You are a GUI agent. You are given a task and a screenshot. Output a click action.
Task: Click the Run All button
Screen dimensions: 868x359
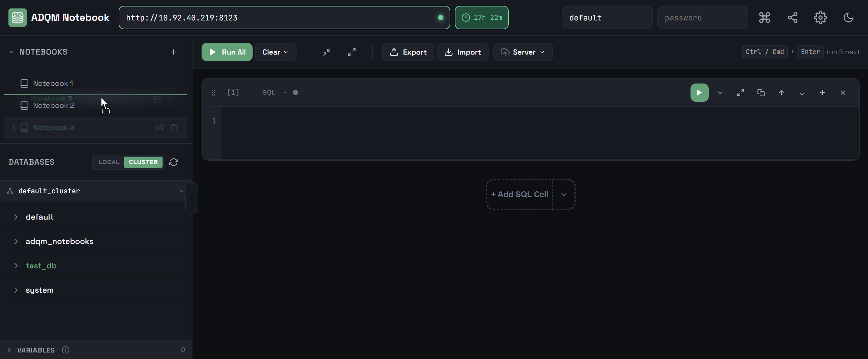(x=227, y=52)
